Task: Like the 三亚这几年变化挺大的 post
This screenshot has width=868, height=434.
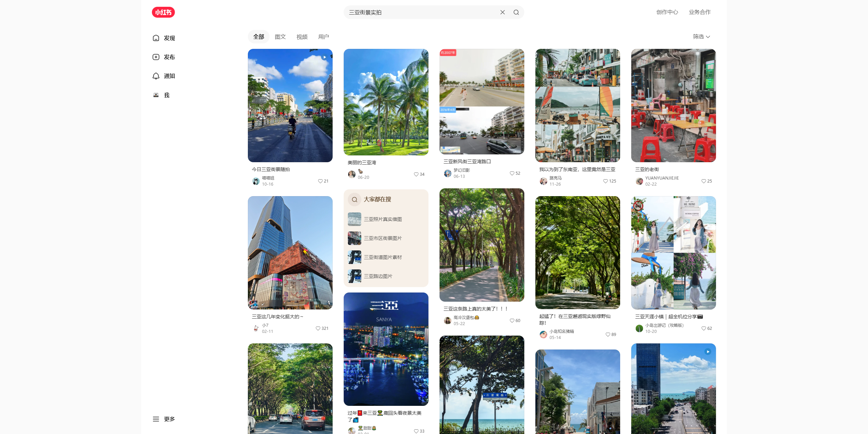Action: coord(318,328)
